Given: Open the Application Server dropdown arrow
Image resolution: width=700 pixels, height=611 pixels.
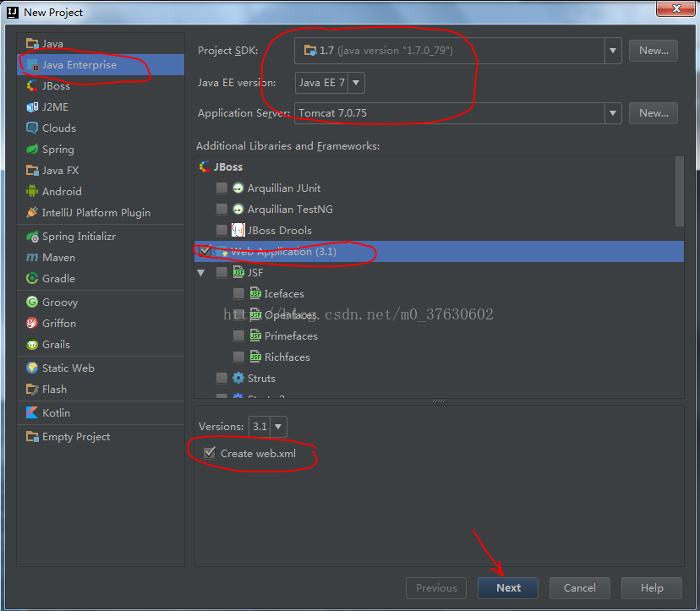Looking at the screenshot, I should [x=612, y=113].
